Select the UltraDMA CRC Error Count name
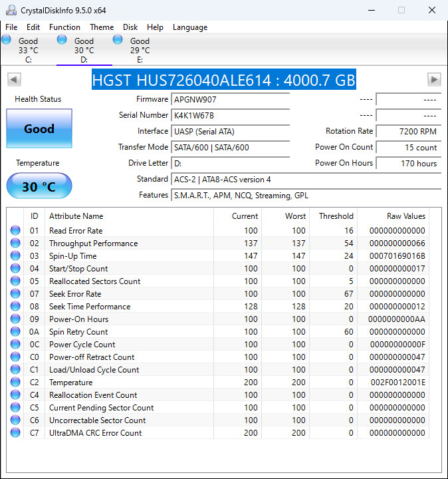The width and height of the screenshot is (448, 479). point(96,433)
